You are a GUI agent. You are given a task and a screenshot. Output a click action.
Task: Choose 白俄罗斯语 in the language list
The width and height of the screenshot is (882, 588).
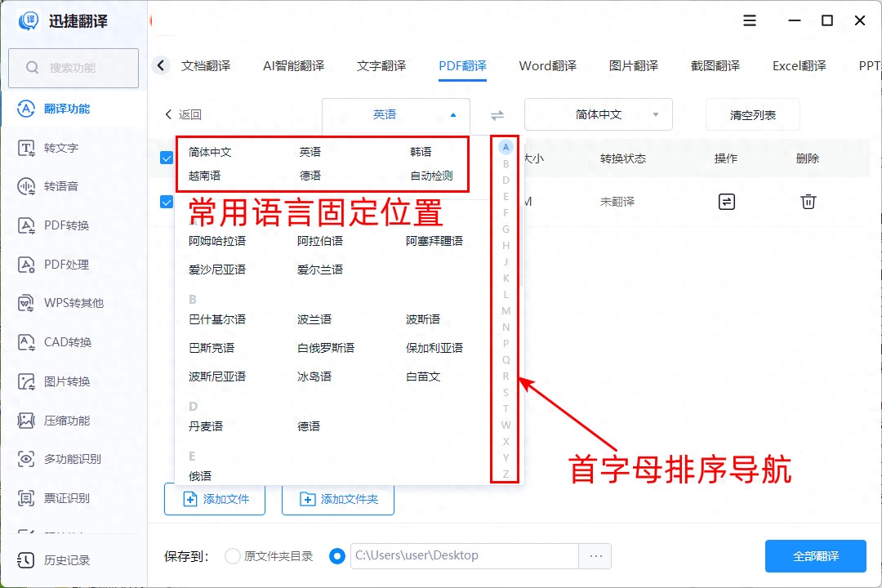point(326,348)
